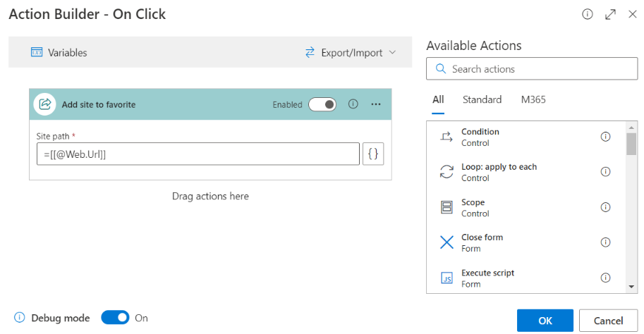
Task: Switch to the M365 tab
Action: 533,100
